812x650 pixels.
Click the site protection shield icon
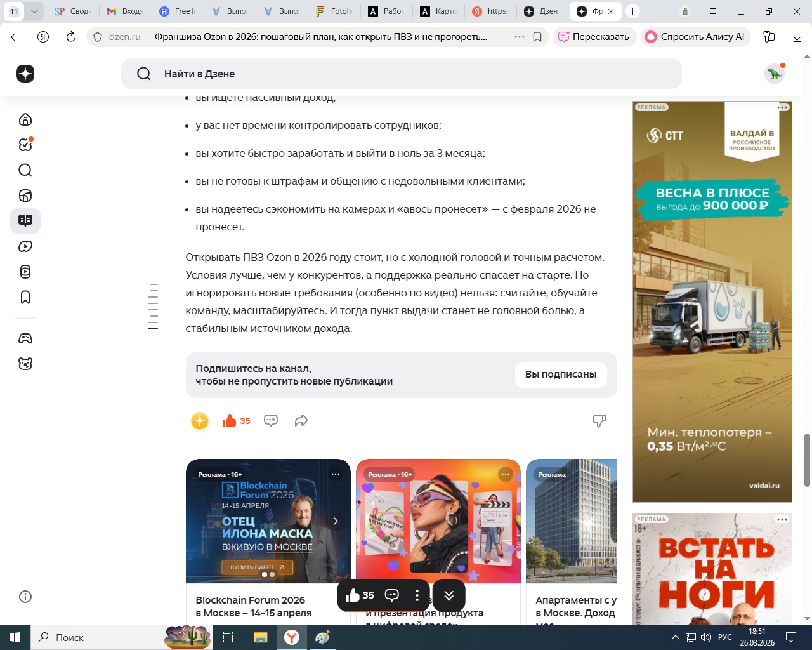pos(98,37)
